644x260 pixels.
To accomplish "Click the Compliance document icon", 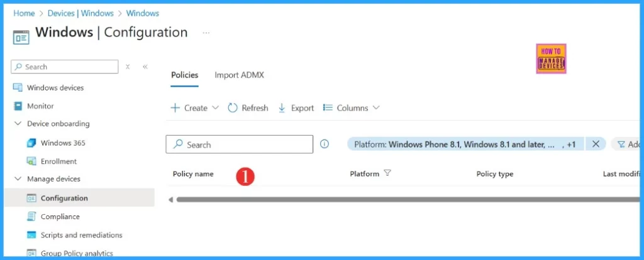I will point(31,217).
